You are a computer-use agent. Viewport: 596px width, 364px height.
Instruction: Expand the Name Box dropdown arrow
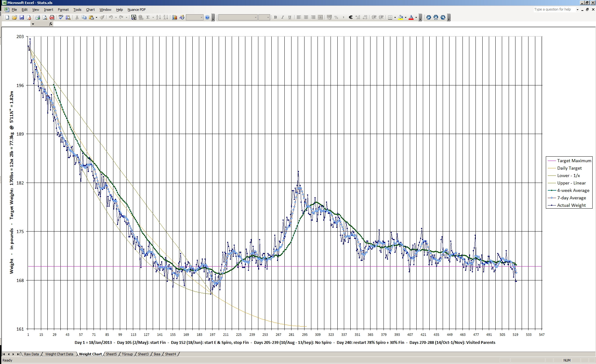tap(33, 24)
